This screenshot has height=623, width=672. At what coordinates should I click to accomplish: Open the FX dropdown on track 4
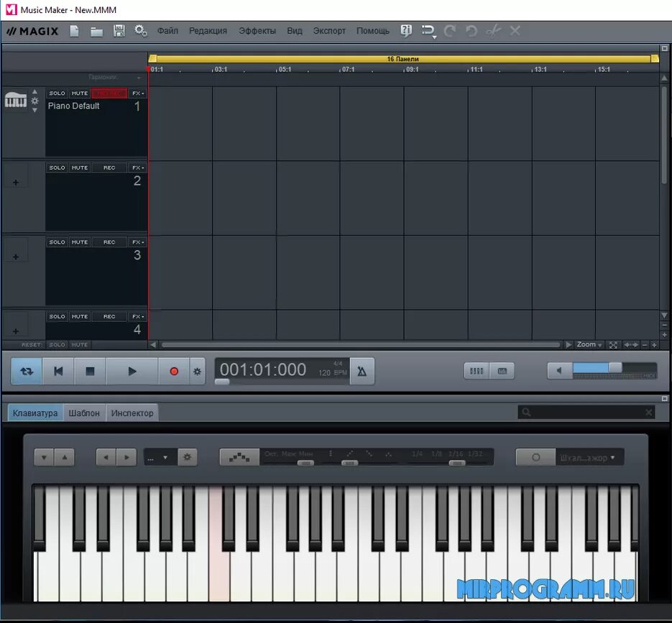137,317
